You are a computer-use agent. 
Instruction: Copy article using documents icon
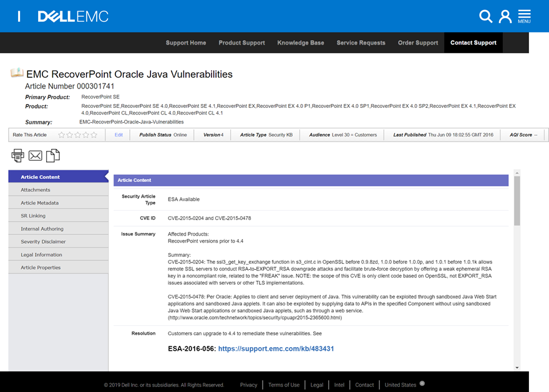point(53,156)
